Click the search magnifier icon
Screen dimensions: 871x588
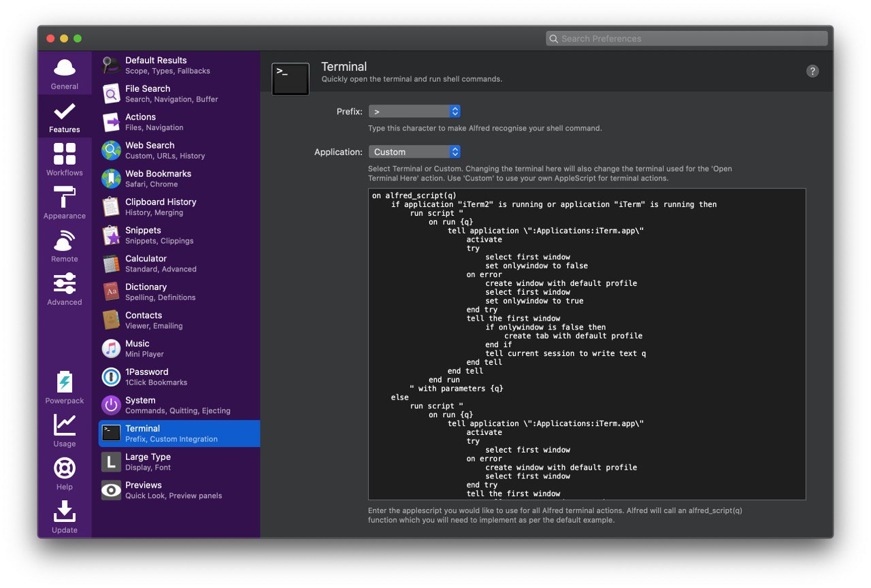[x=554, y=39]
